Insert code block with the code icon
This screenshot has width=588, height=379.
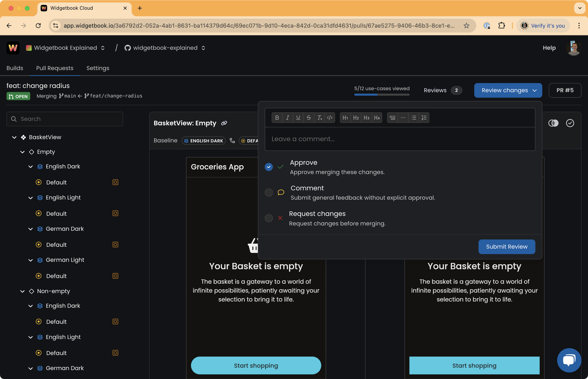click(330, 118)
